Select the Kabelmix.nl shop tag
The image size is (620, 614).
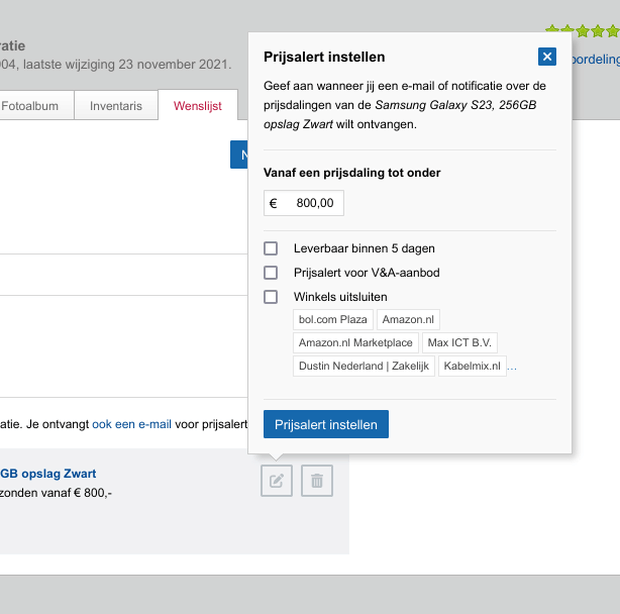pos(472,366)
